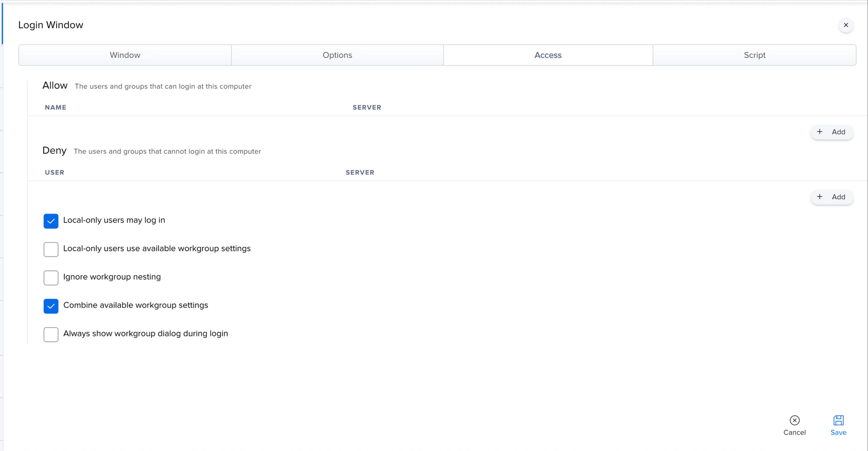Click the Save floppy disk icon

(x=838, y=420)
